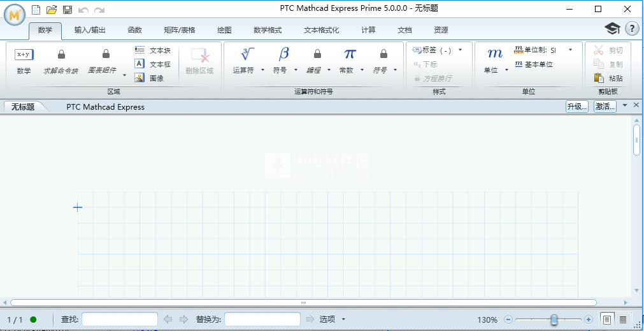Viewport: 644px width, 331px height.
Task: Click the zoom slider handle
Action: (554, 319)
